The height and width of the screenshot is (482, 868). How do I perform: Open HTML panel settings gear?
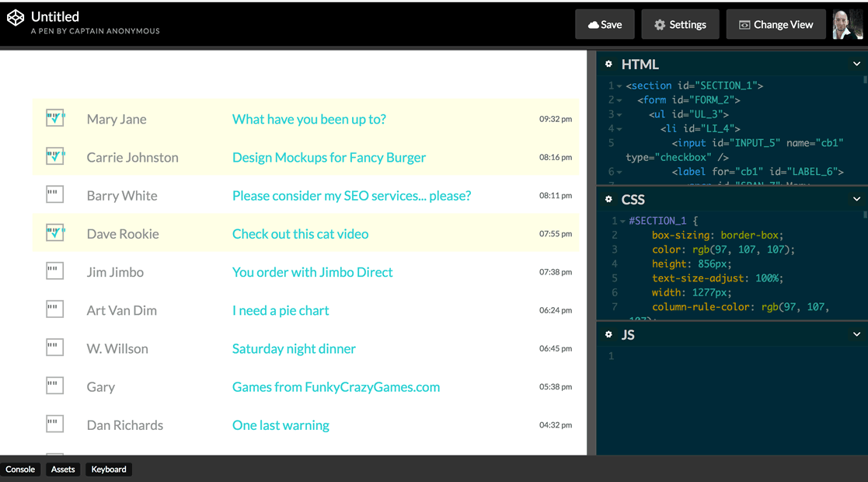[608, 65]
